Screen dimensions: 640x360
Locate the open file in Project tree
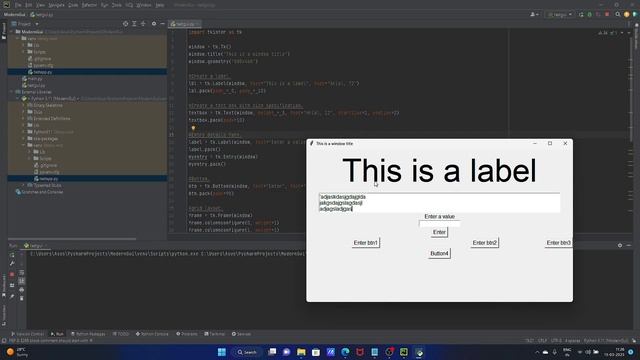(125, 24)
